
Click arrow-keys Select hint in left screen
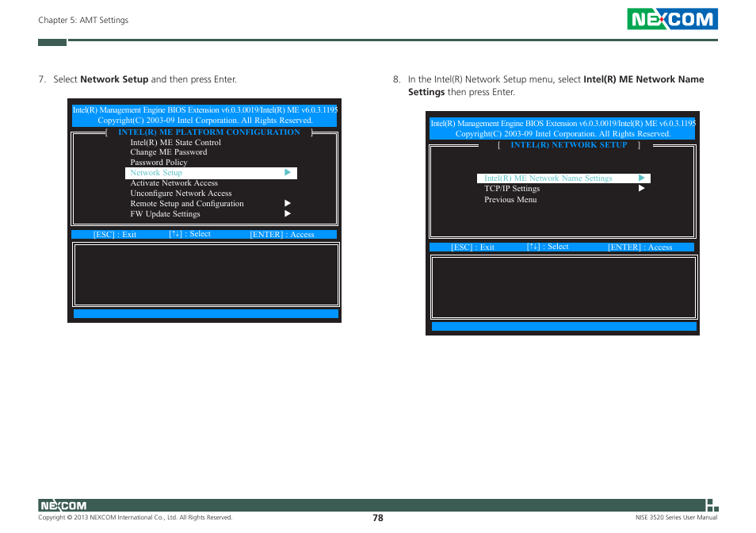(x=190, y=234)
